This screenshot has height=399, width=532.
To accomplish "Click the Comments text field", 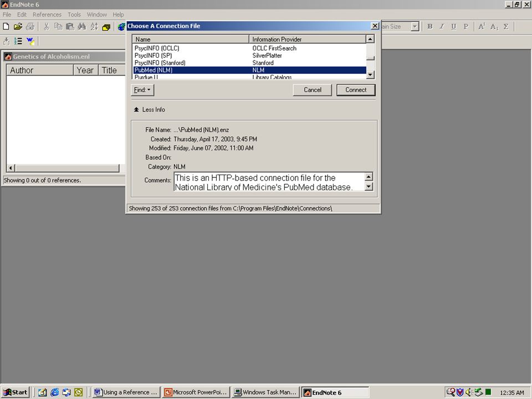I will pyautogui.click(x=269, y=182).
